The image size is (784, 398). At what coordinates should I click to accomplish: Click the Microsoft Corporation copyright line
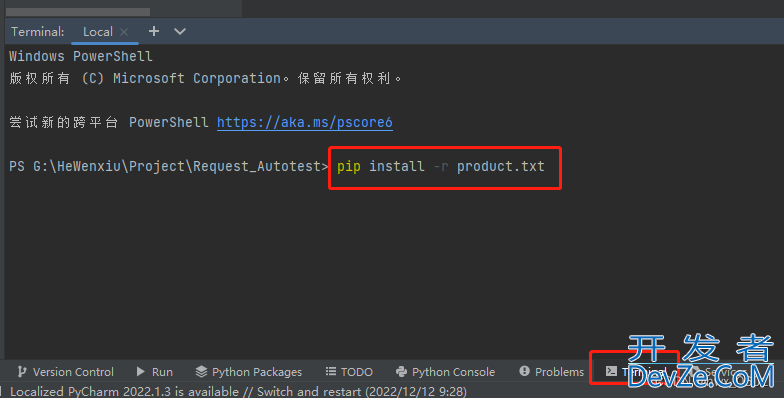pos(205,78)
